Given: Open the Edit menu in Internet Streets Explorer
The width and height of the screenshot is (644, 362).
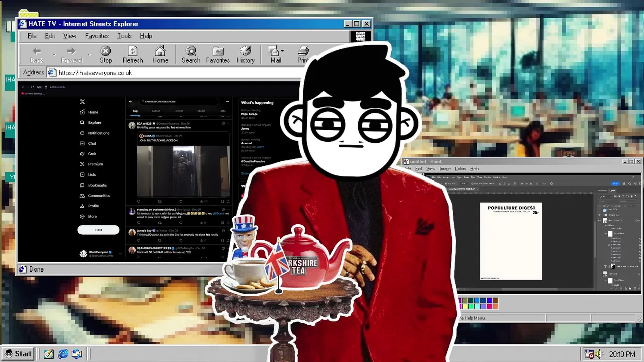Looking at the screenshot, I should (50, 36).
